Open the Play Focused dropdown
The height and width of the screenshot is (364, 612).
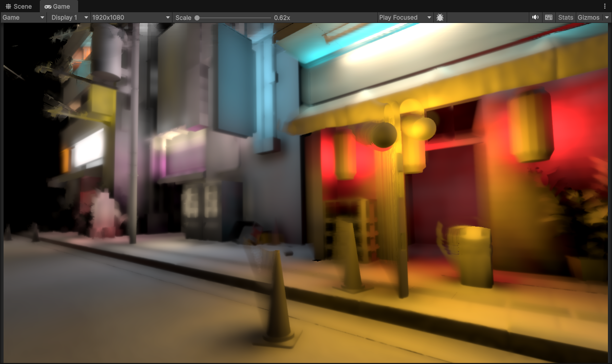[405, 17]
